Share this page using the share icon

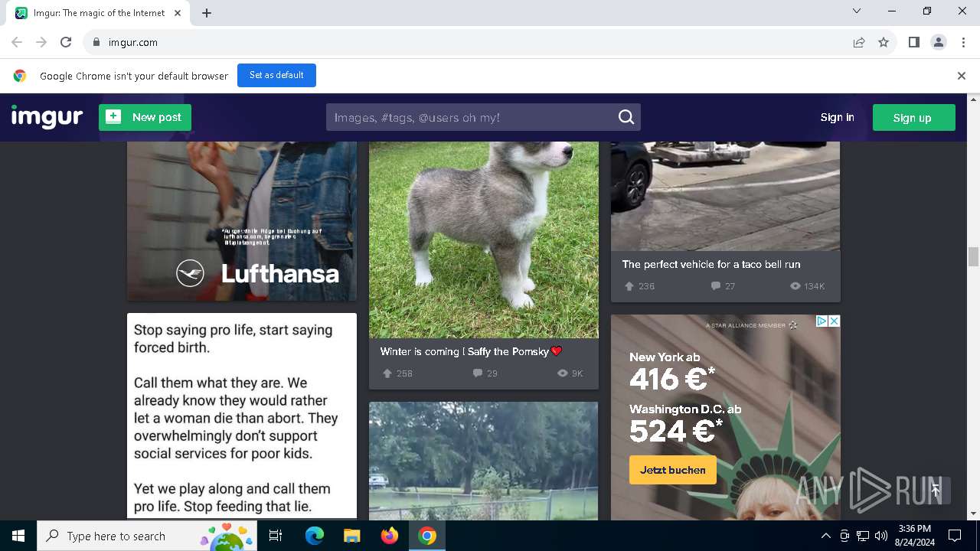859,42
